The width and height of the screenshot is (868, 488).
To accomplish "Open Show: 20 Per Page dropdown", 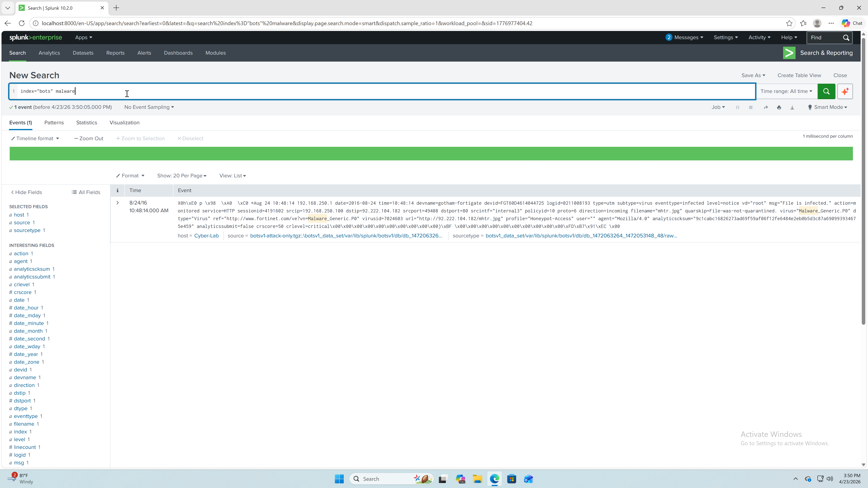I will [x=182, y=176].
